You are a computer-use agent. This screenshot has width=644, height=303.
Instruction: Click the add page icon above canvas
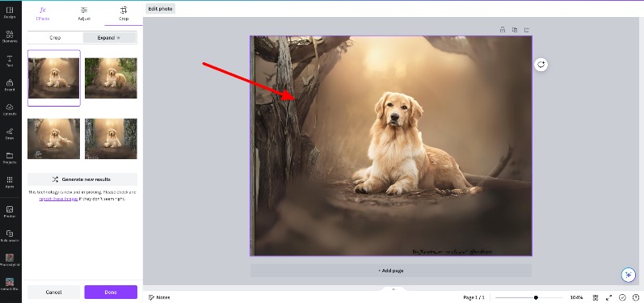(x=527, y=30)
